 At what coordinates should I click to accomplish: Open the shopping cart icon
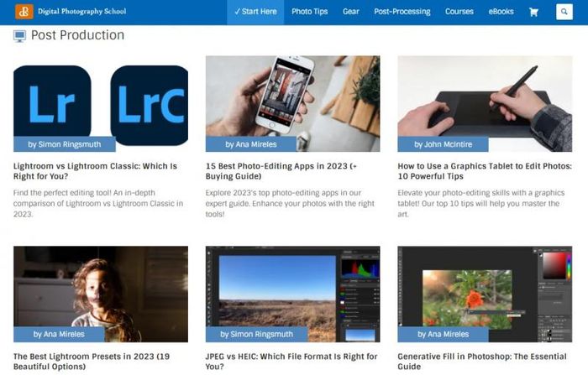coord(533,12)
